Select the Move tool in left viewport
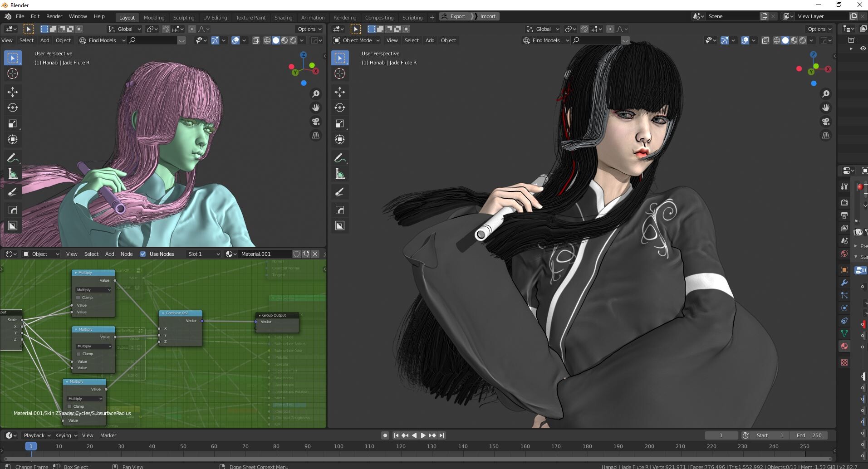Image resolution: width=868 pixels, height=469 pixels. click(x=13, y=92)
